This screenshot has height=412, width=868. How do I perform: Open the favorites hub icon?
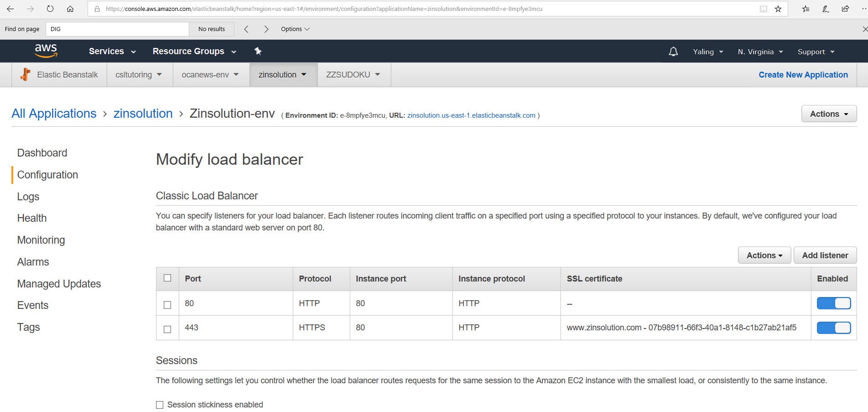click(806, 9)
